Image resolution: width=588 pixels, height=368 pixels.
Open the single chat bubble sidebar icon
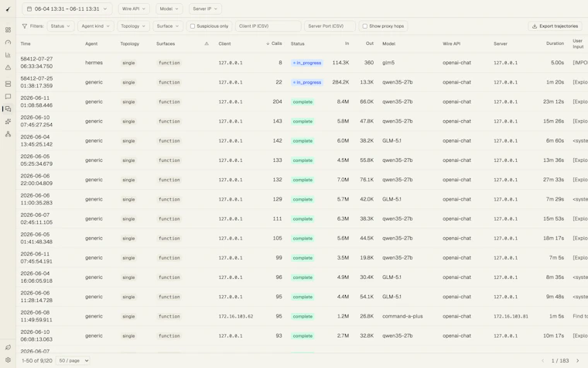(x=8, y=97)
